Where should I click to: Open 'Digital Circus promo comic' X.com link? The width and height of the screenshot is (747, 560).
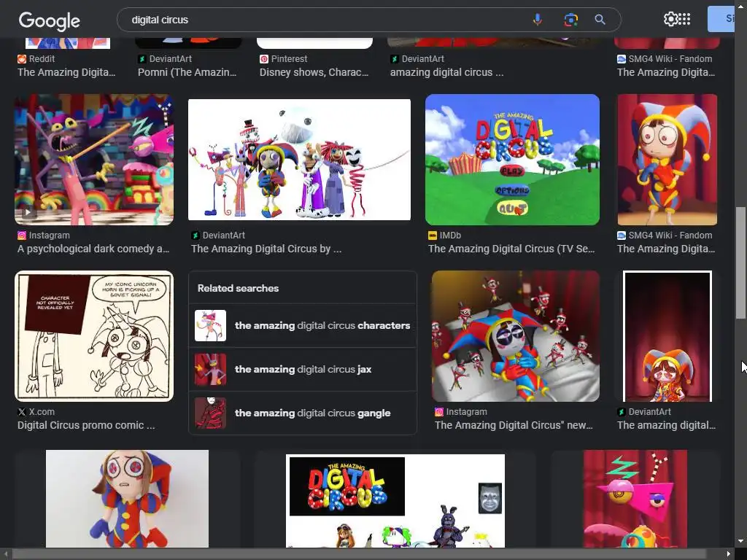point(86,425)
